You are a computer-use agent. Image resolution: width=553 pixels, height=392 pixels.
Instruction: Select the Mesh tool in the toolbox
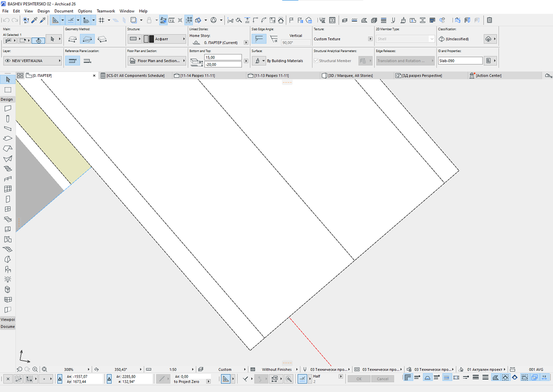pyautogui.click(x=8, y=249)
